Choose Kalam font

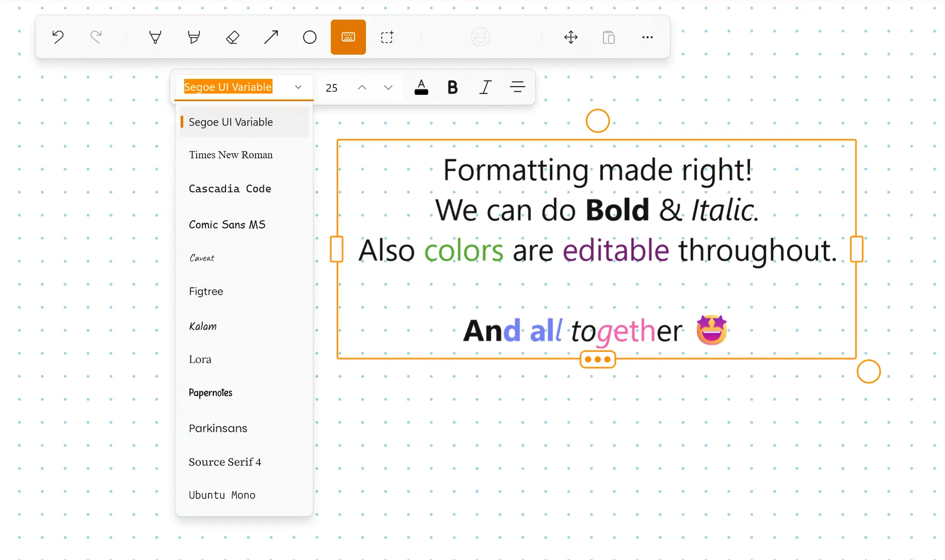[244, 326]
